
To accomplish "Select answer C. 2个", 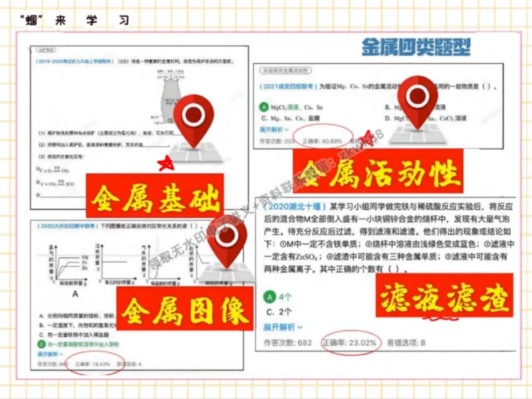I will point(279,312).
